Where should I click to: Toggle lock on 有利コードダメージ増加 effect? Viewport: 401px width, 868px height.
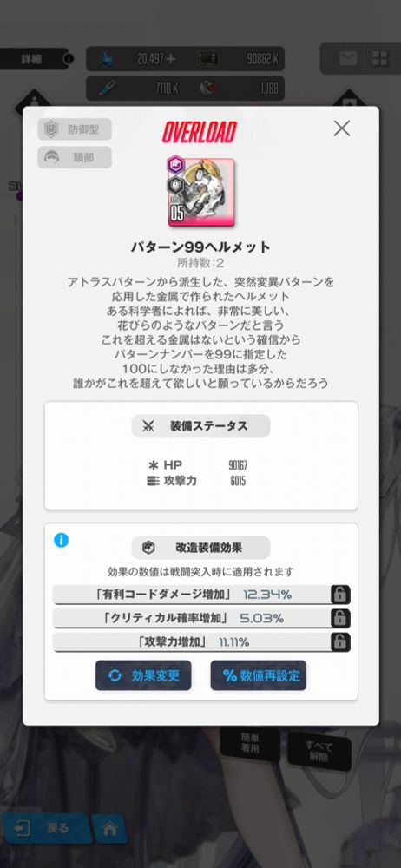click(x=340, y=595)
